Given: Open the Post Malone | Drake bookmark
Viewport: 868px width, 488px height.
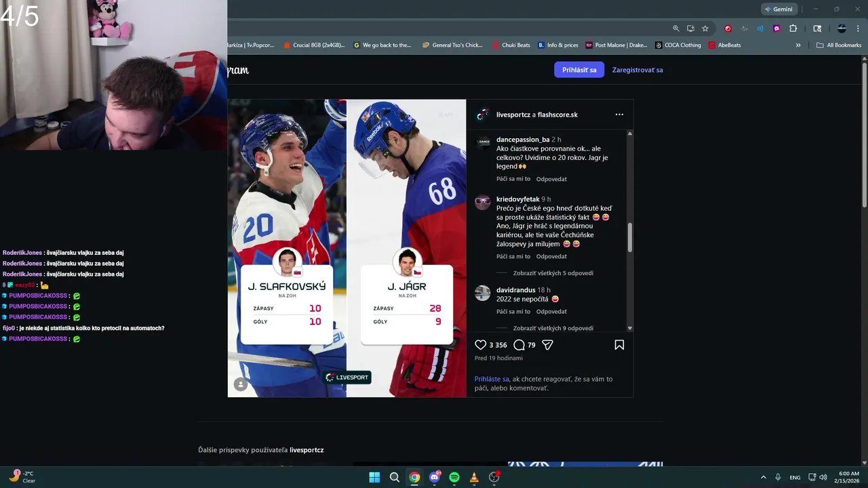Looking at the screenshot, I should point(616,45).
